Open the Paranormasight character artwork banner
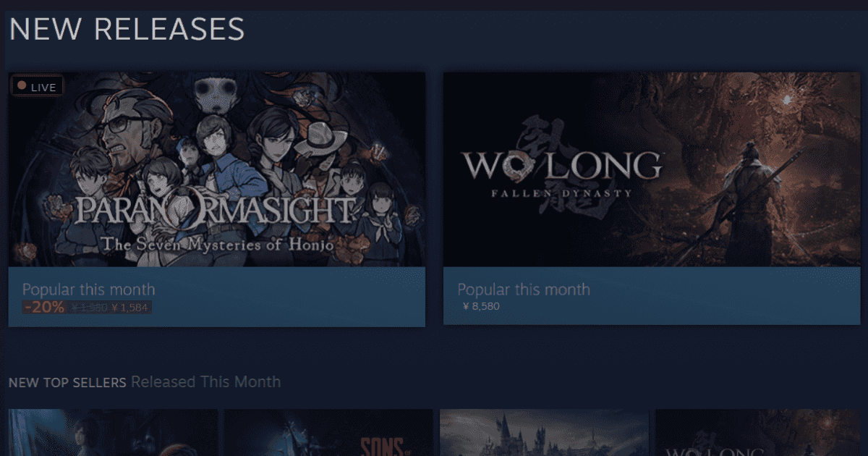Image resolution: width=868 pixels, height=456 pixels. pyautogui.click(x=217, y=169)
